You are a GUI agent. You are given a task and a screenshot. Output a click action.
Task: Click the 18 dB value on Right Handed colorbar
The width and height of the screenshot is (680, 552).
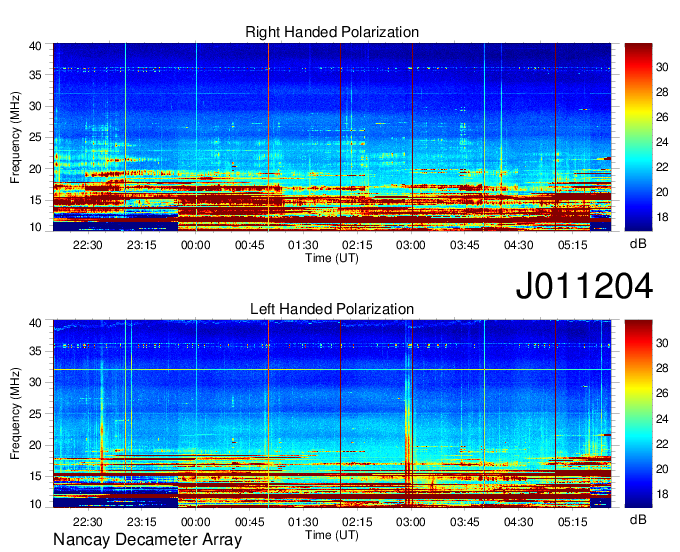click(662, 217)
